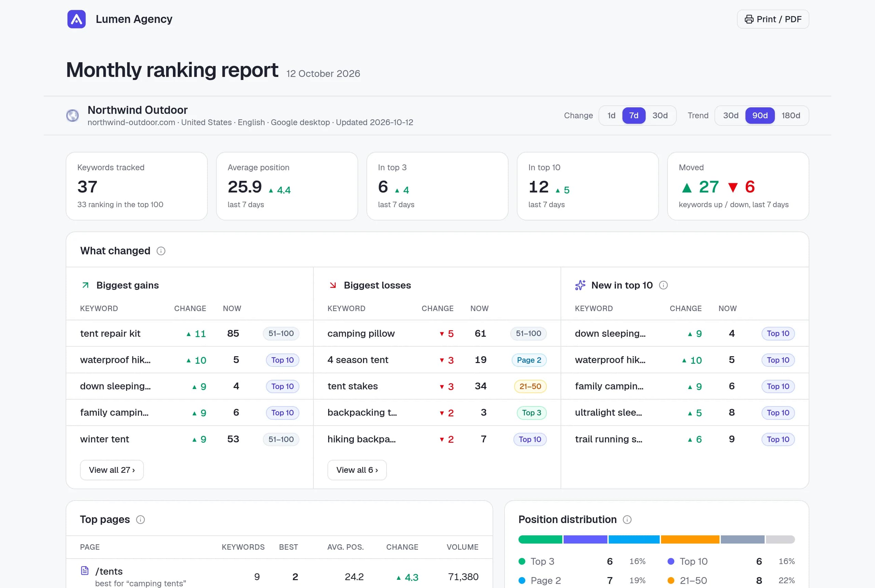
Task: Click the blue Page 2 distribution bar segment
Action: [x=634, y=539]
